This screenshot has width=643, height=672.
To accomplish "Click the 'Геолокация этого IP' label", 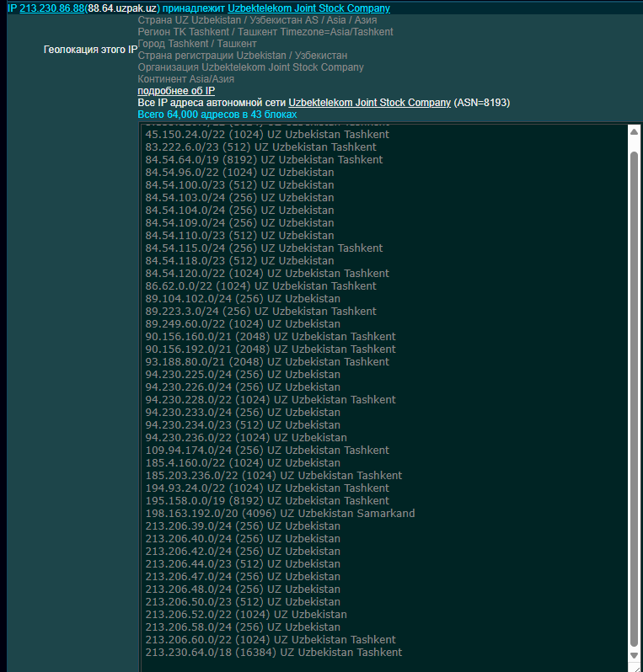I will [x=90, y=50].
